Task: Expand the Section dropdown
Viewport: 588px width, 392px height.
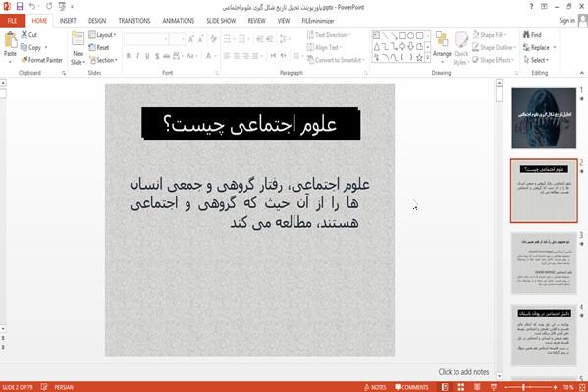Action: point(103,60)
